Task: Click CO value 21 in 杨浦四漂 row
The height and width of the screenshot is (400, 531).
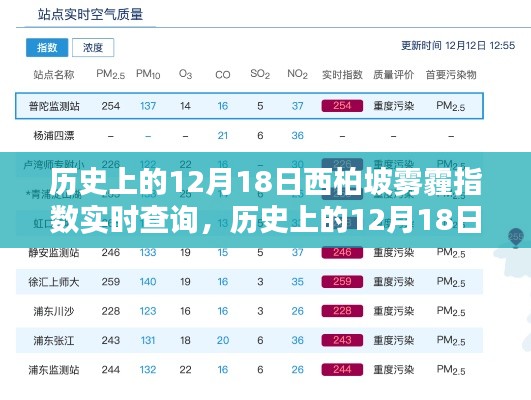Action: (222, 135)
